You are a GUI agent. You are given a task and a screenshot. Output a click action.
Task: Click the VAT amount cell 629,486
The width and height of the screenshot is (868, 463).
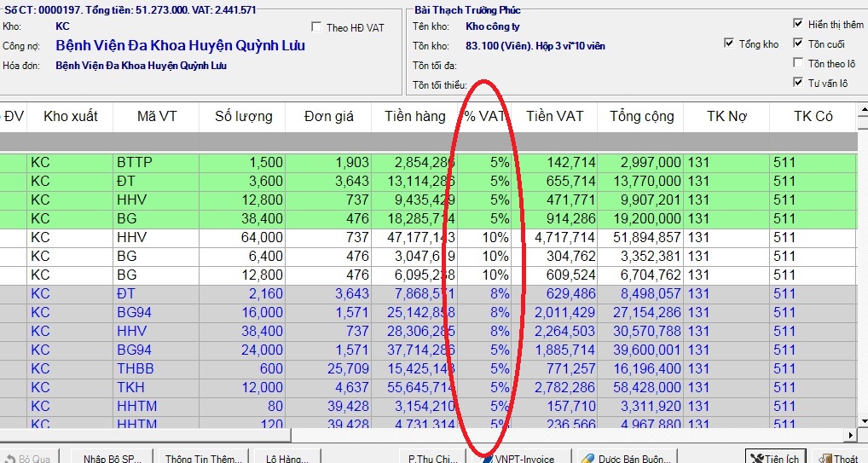click(x=555, y=293)
